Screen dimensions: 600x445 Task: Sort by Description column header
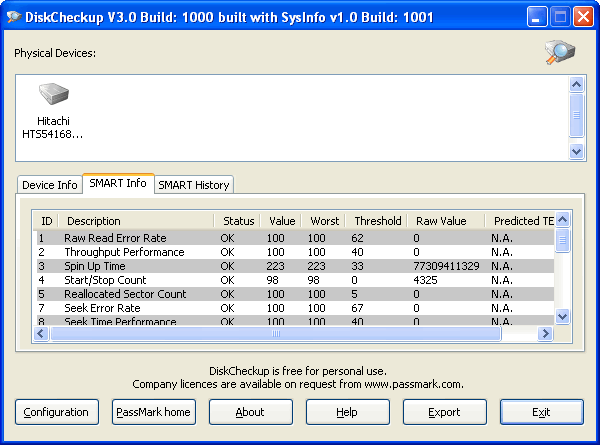[136, 221]
